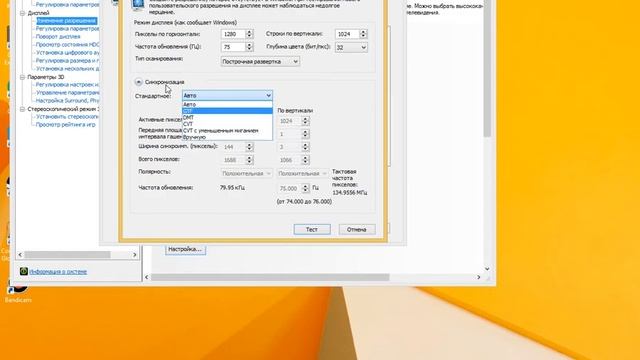Screen dimensions: 640x360
Task: Select Регулировка настроек tree item
Action: [67, 84]
